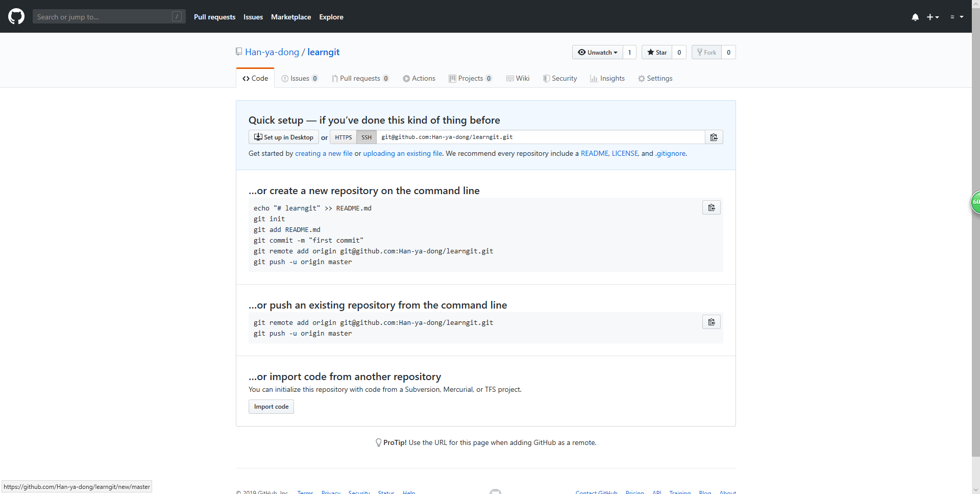Click the scrollbar up arrow
Image resolution: width=980 pixels, height=494 pixels.
pos(976,4)
